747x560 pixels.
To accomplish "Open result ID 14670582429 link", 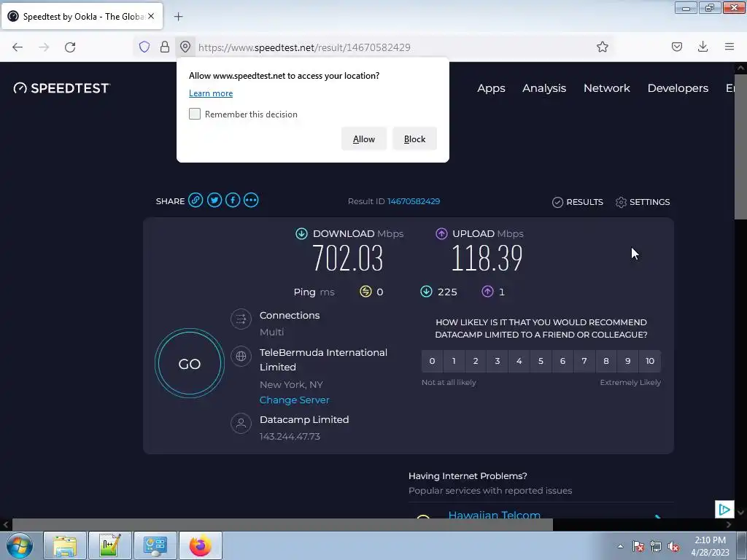I will [x=414, y=201].
